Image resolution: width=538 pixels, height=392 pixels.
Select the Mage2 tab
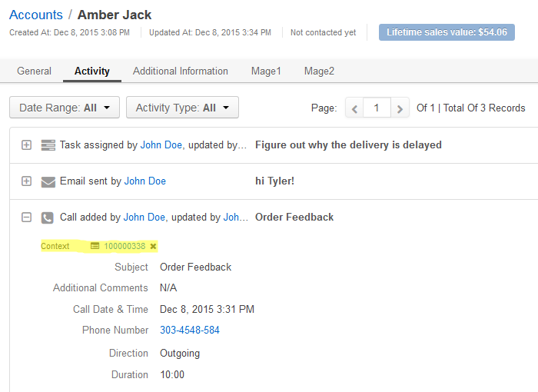click(x=319, y=71)
